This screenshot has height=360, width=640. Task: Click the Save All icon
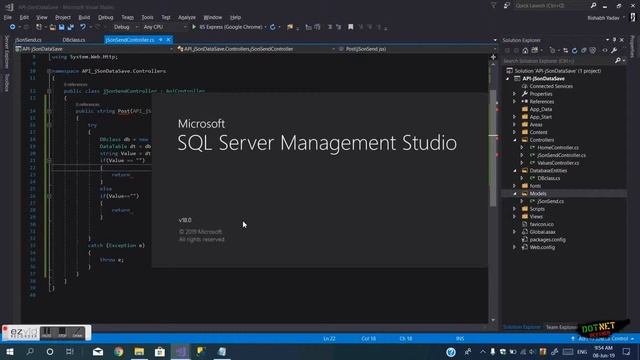[x=71, y=27]
